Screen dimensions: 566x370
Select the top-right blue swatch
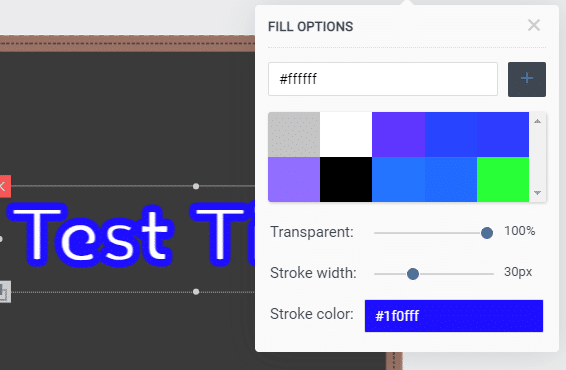pyautogui.click(x=503, y=134)
